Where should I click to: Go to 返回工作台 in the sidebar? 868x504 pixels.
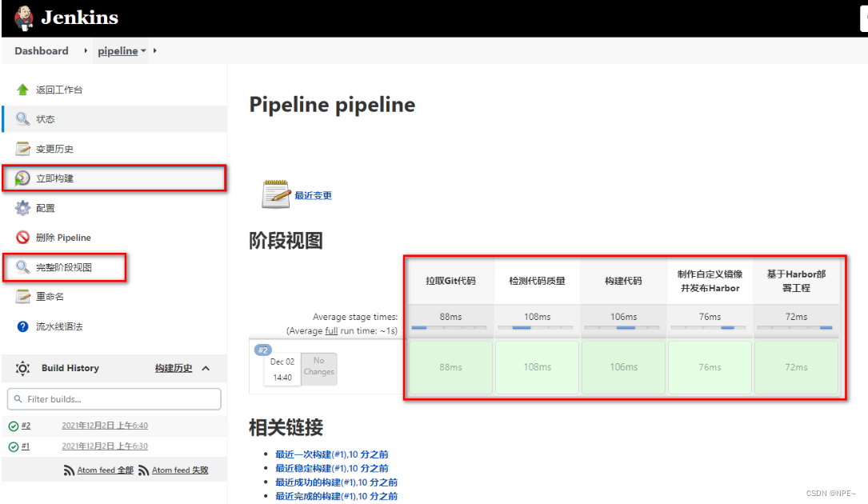point(59,90)
